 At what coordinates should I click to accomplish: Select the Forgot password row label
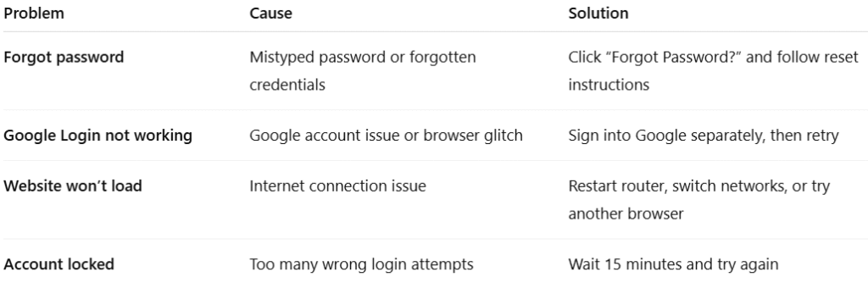pos(64,57)
